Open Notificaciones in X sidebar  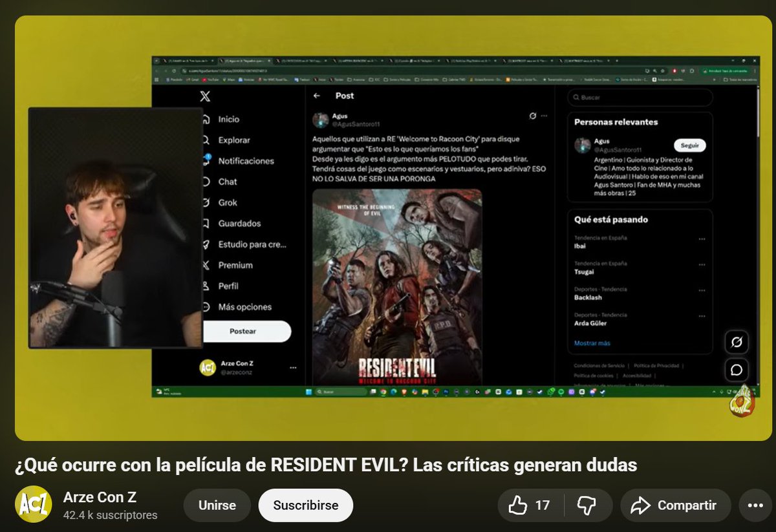point(238,161)
